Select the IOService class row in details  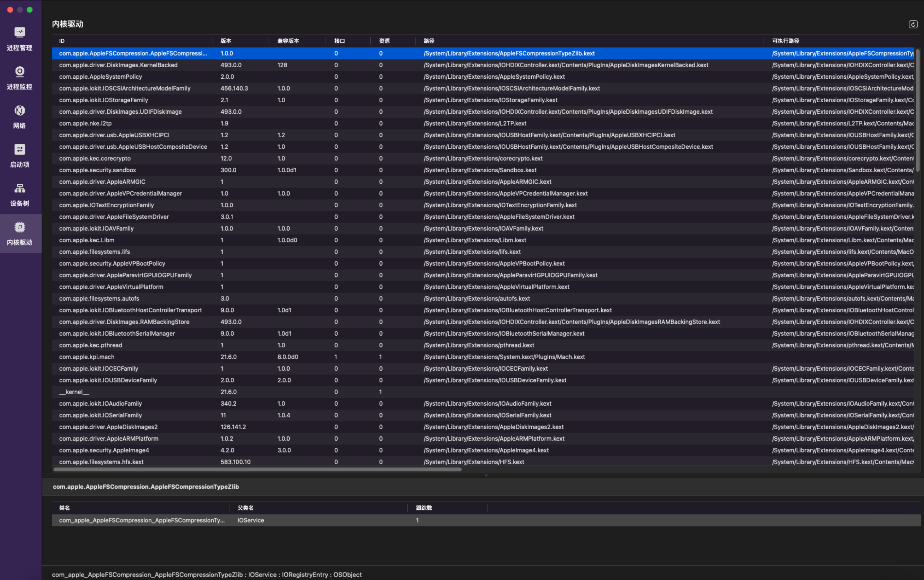coord(251,520)
